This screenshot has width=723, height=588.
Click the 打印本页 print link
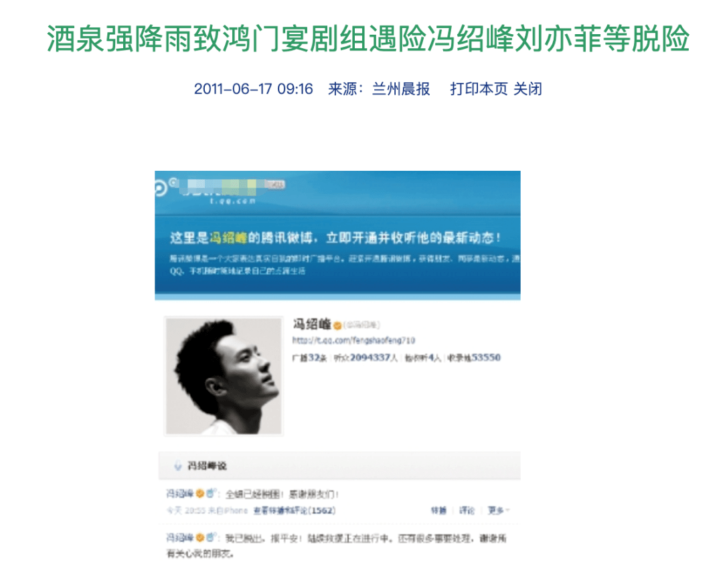coord(479,88)
